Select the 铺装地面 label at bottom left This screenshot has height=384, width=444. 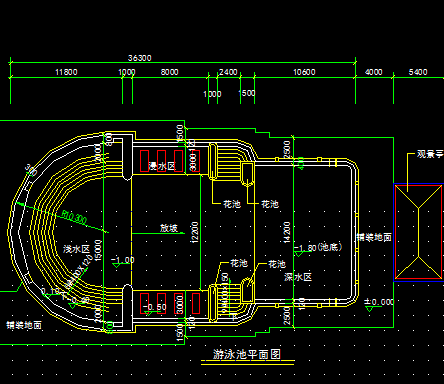pyautogui.click(x=24, y=325)
